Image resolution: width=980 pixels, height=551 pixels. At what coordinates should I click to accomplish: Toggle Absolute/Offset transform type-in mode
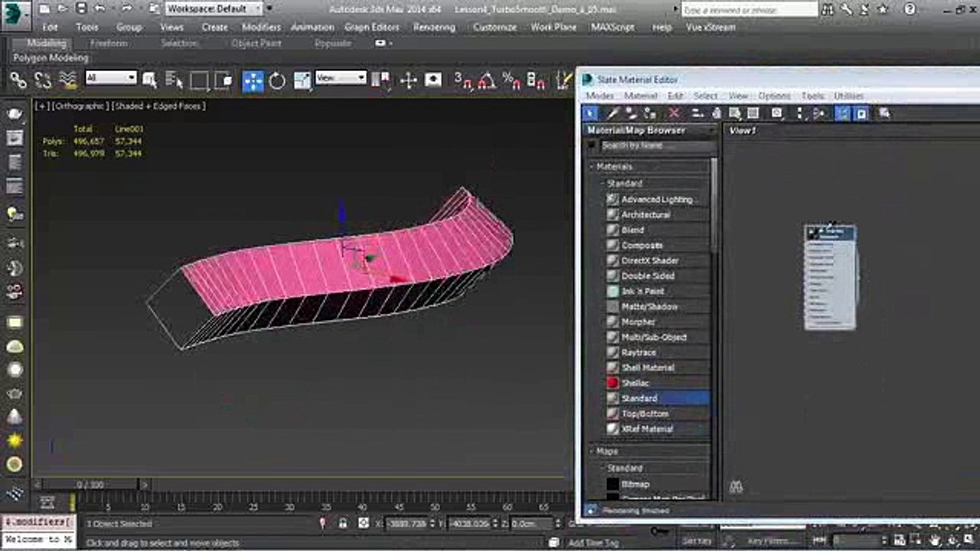[364, 523]
